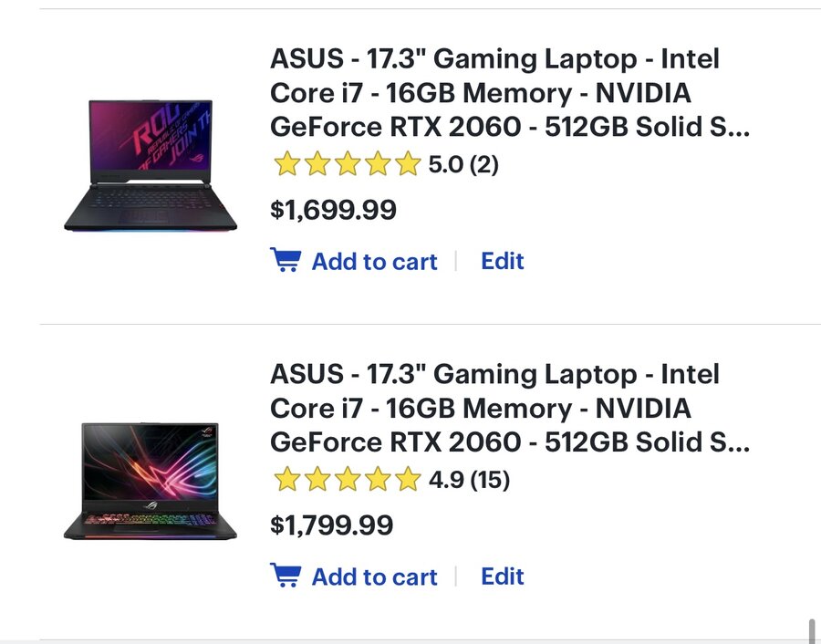This screenshot has height=644, width=821.
Task: Click the $1,699.99 price
Action: click(x=333, y=211)
